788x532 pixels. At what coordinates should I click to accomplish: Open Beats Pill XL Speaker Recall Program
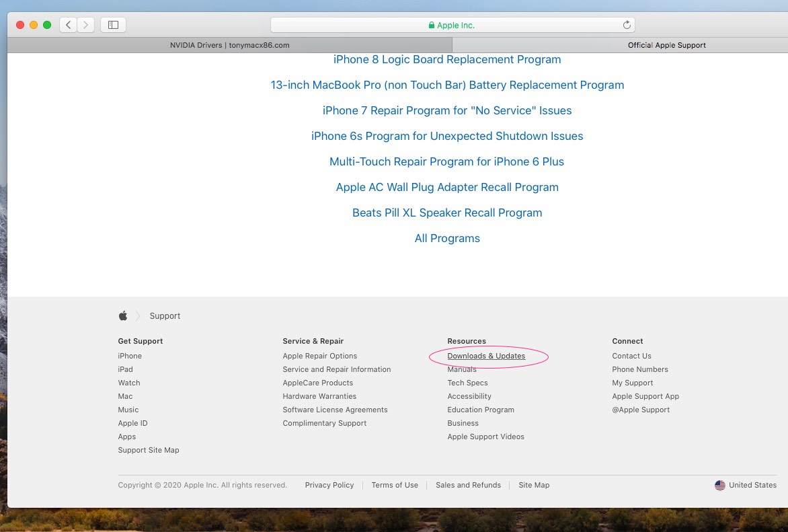[x=446, y=213]
